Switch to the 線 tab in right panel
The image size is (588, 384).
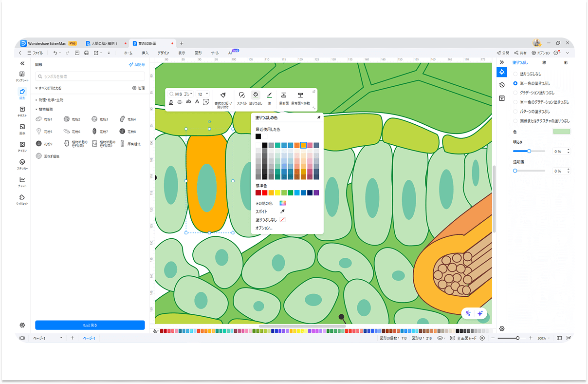tap(544, 63)
